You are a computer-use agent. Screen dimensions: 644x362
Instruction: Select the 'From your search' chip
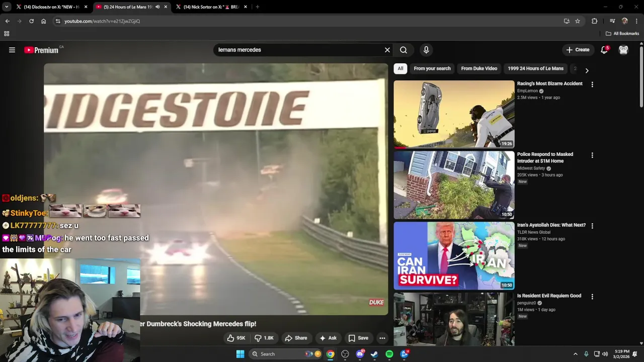click(x=432, y=68)
